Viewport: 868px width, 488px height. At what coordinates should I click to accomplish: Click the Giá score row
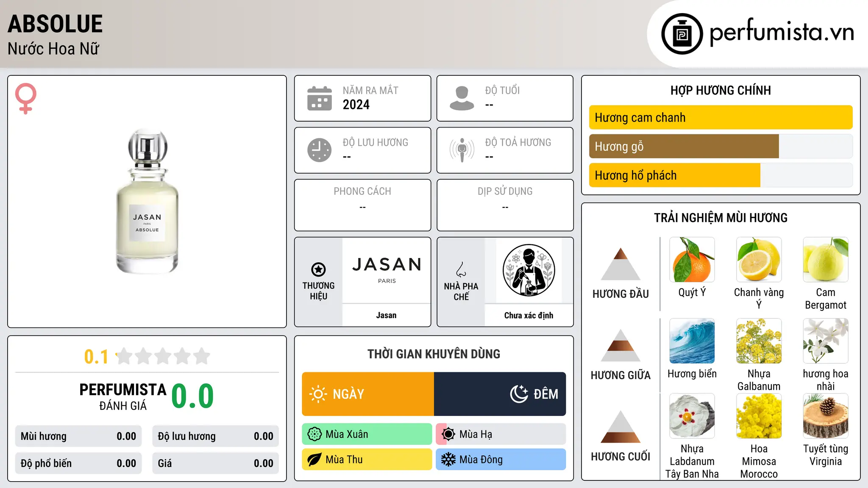click(215, 463)
